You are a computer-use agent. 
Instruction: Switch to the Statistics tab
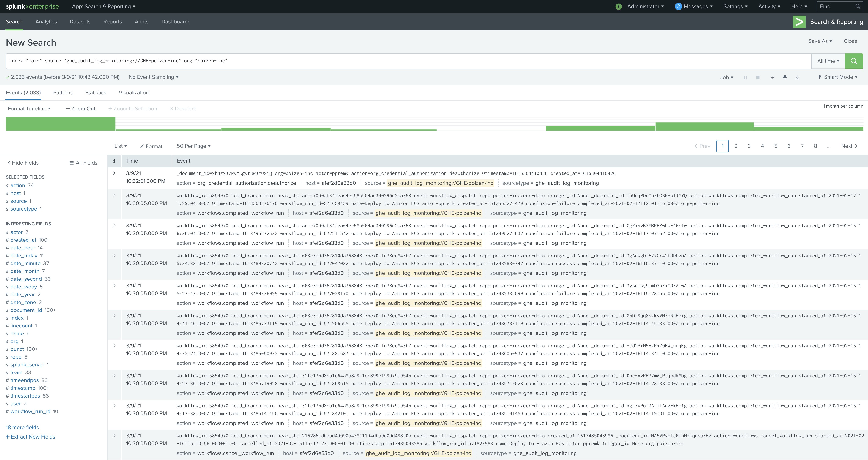[x=95, y=93]
